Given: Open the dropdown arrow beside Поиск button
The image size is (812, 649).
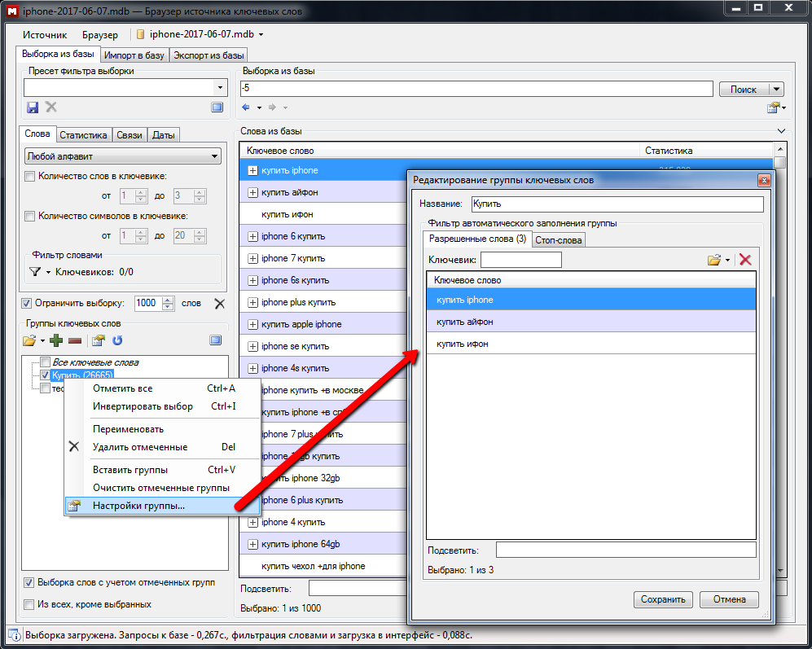Looking at the screenshot, I should point(776,90).
